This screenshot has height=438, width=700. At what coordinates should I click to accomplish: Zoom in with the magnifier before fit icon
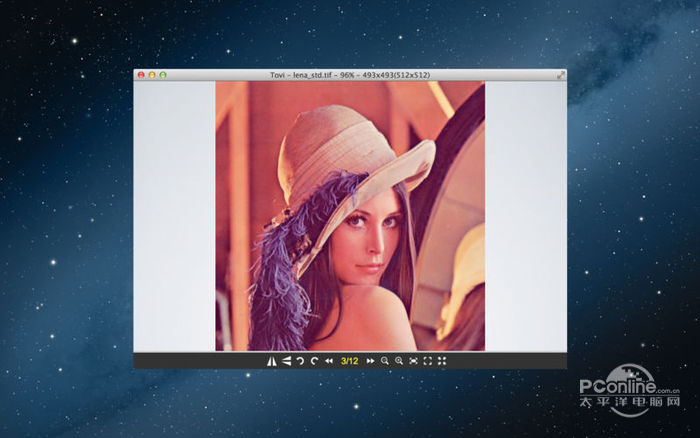coord(399,361)
